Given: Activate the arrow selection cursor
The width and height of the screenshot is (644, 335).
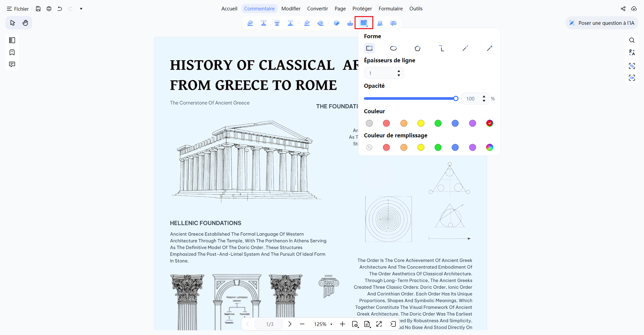Looking at the screenshot, I should point(12,23).
